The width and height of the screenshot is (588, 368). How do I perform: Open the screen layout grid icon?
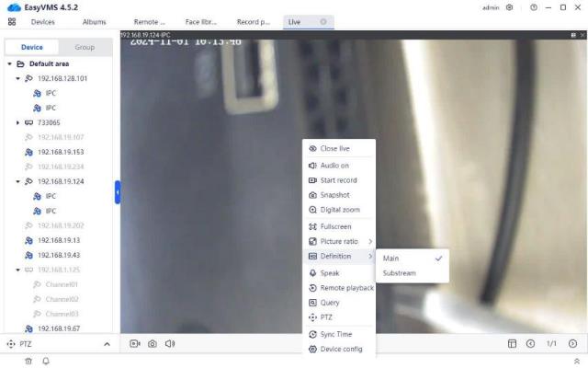tap(512, 343)
